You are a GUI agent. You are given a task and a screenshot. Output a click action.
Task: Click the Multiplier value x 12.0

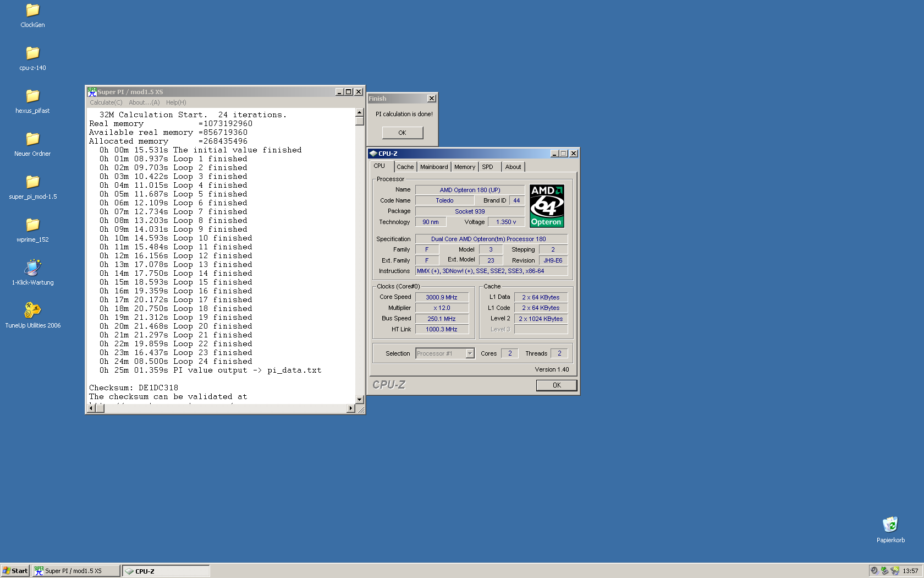(x=442, y=308)
